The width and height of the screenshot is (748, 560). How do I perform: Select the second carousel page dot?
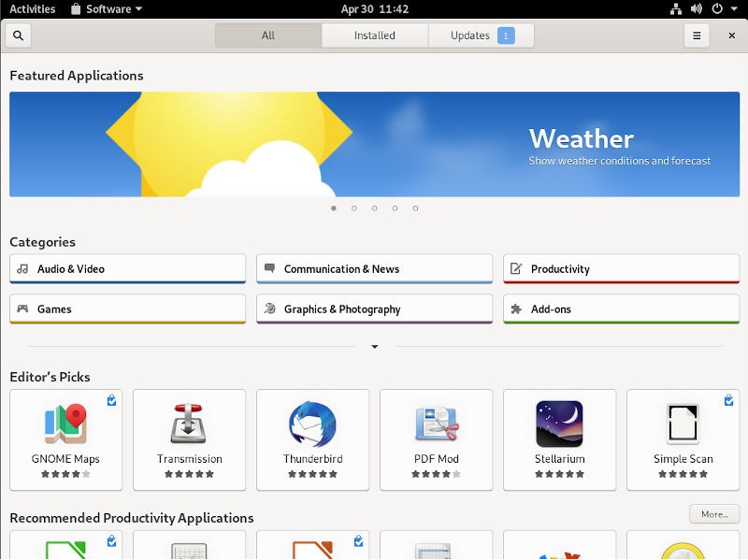point(354,209)
